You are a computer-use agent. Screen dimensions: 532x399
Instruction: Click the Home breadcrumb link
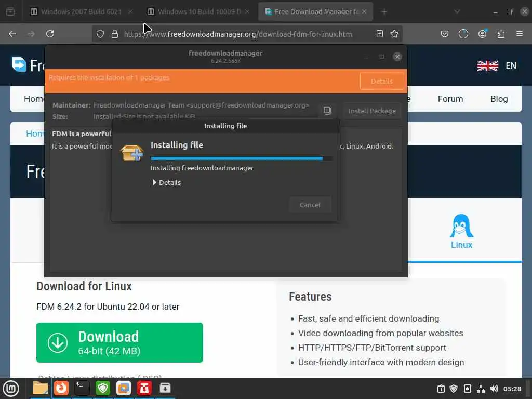point(35,134)
